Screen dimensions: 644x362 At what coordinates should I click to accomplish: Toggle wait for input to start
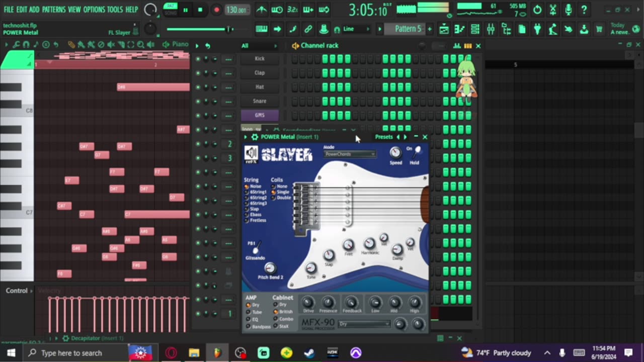tap(277, 10)
